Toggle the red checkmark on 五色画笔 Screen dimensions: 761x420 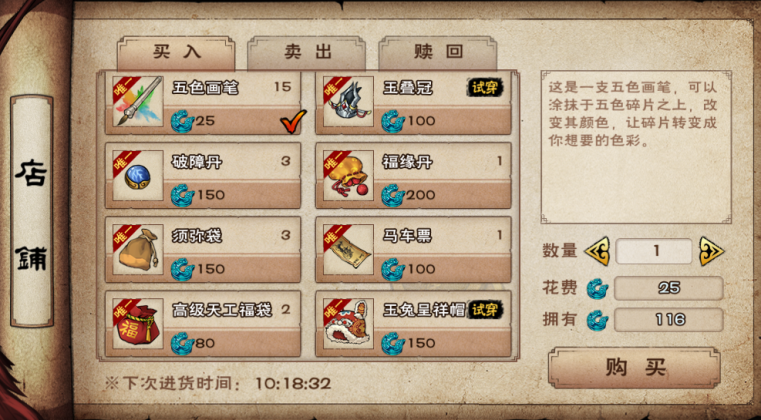tap(293, 121)
